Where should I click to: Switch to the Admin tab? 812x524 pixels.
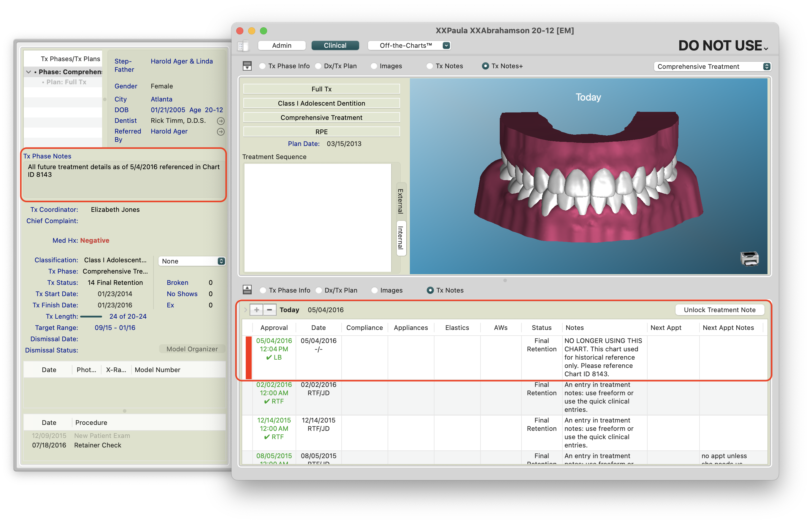[x=281, y=46]
